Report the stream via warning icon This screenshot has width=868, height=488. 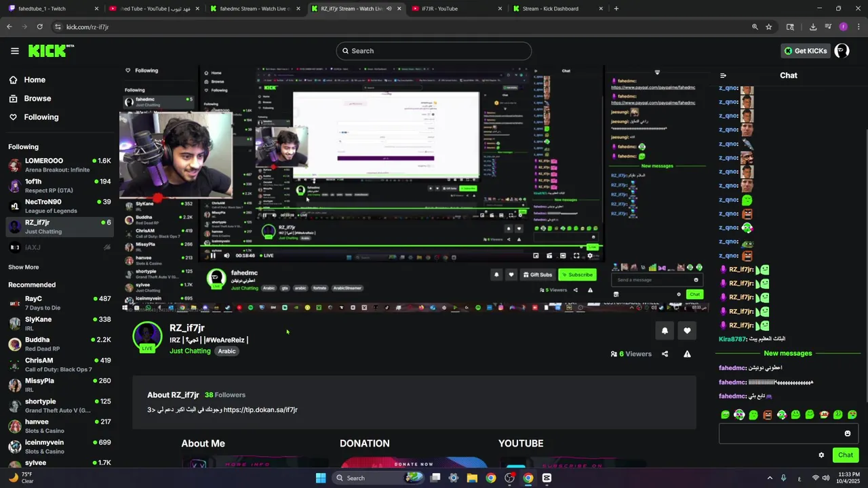[x=687, y=354]
